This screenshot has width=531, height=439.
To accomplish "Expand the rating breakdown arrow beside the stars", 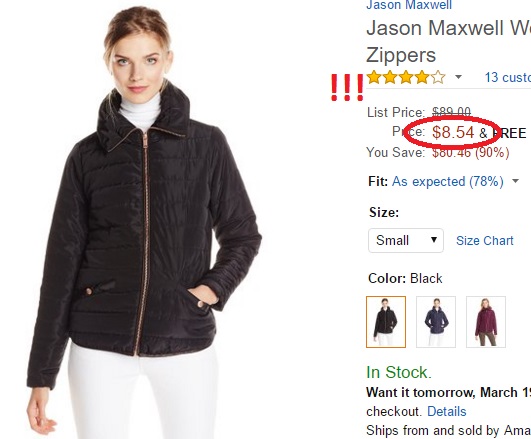I will (x=458, y=77).
